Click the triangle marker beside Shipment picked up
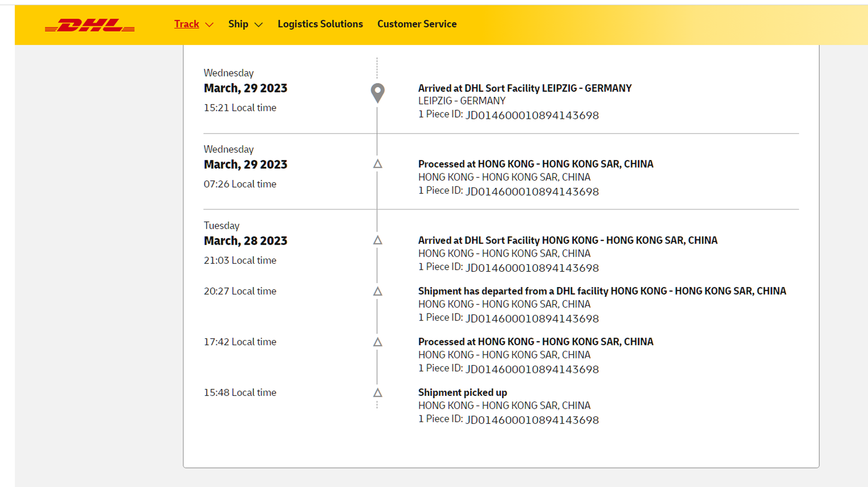 coord(377,393)
